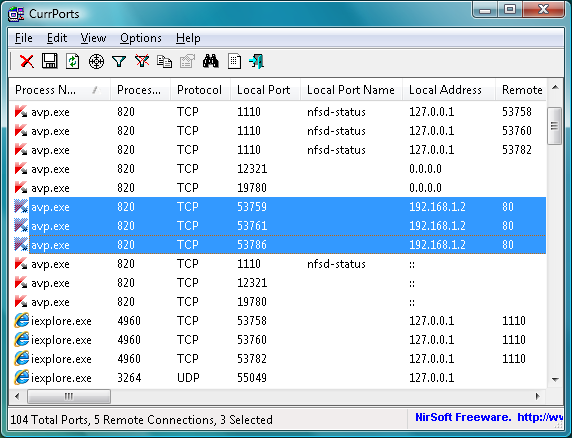This screenshot has width=572, height=438.
Task: Click the funnel filter icon
Action: [x=119, y=61]
